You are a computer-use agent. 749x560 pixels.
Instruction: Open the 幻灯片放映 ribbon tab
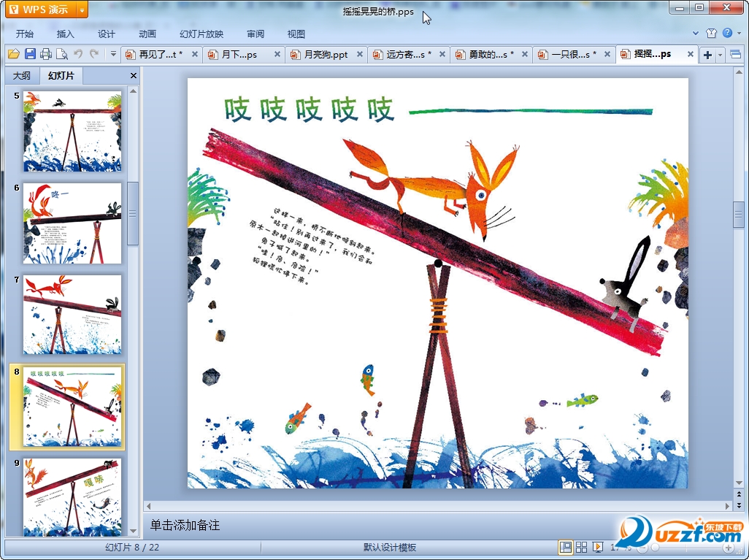point(201,34)
